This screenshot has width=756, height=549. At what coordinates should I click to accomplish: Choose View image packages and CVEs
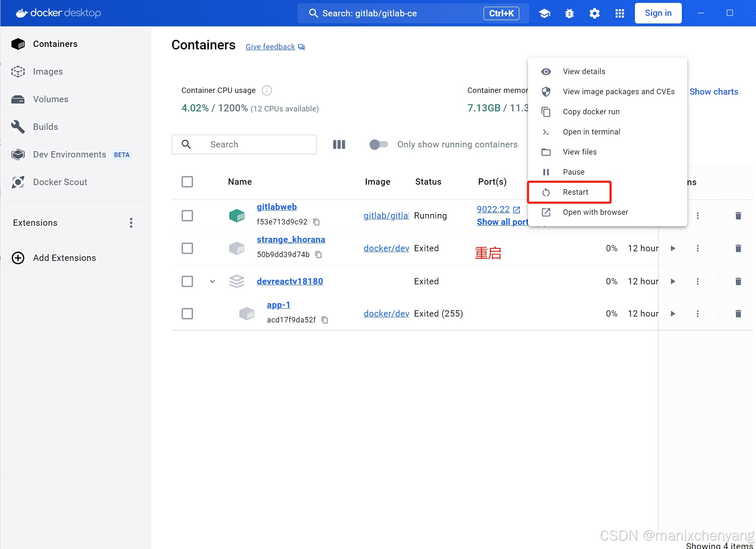pos(607,92)
